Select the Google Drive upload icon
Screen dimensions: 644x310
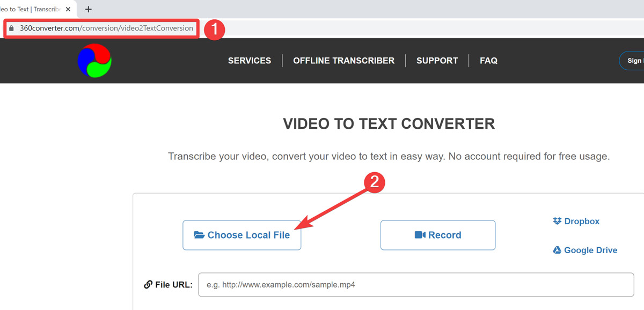tap(557, 250)
